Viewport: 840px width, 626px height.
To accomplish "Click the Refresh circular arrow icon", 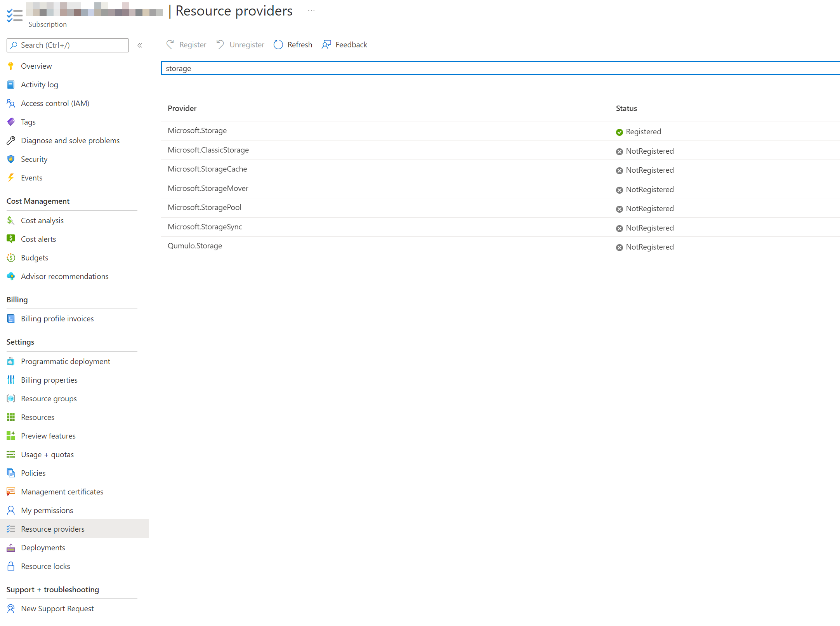I will coord(278,45).
